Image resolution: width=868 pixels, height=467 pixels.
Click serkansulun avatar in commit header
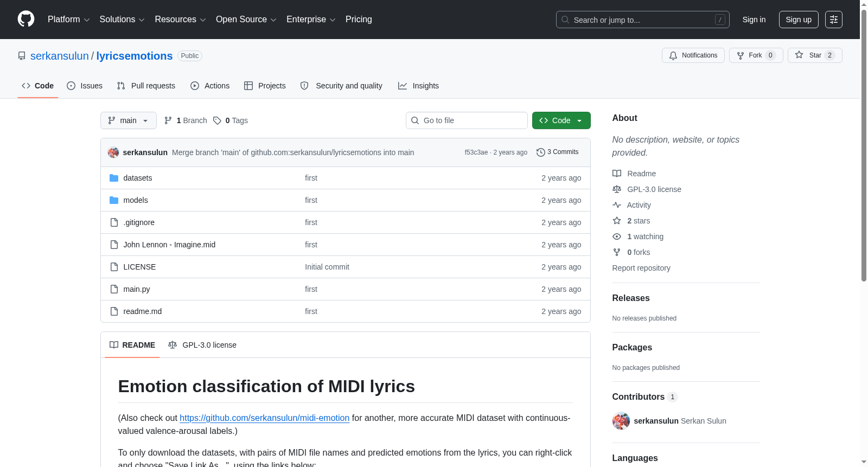click(x=113, y=152)
